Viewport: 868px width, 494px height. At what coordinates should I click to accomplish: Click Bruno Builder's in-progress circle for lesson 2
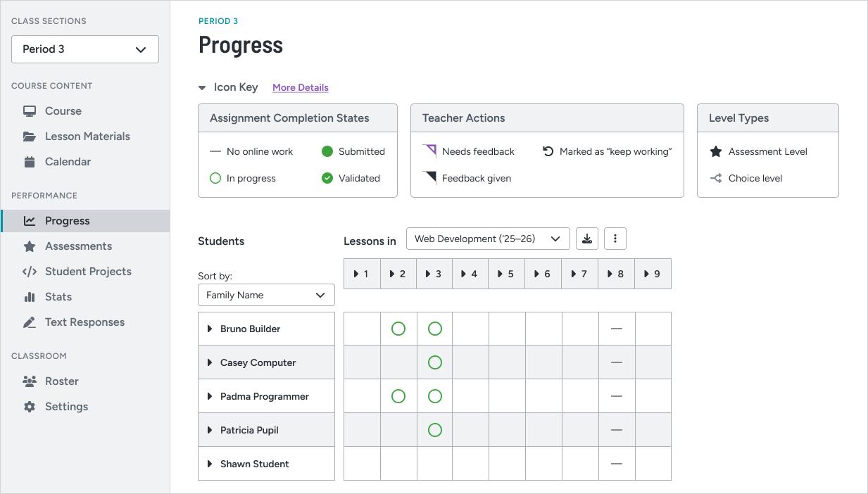tap(398, 329)
